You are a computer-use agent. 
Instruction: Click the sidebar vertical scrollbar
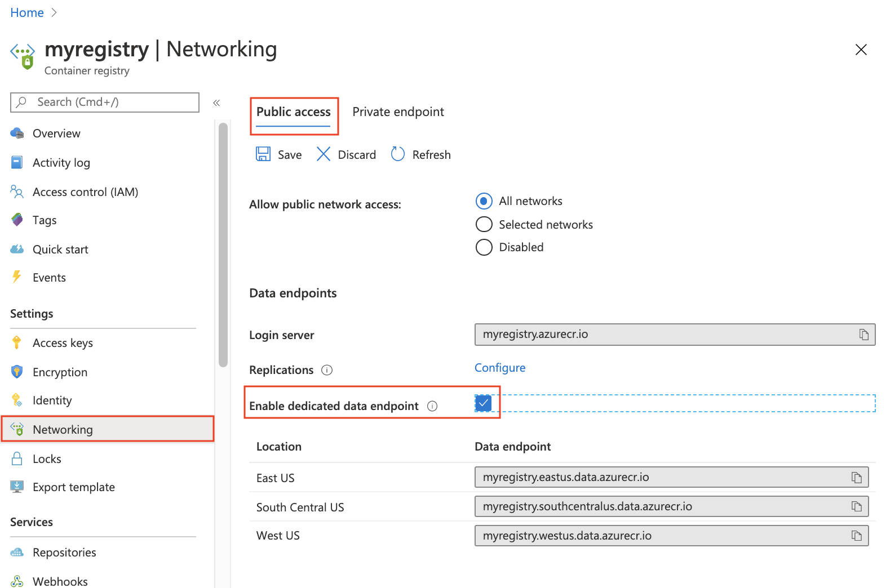223,245
